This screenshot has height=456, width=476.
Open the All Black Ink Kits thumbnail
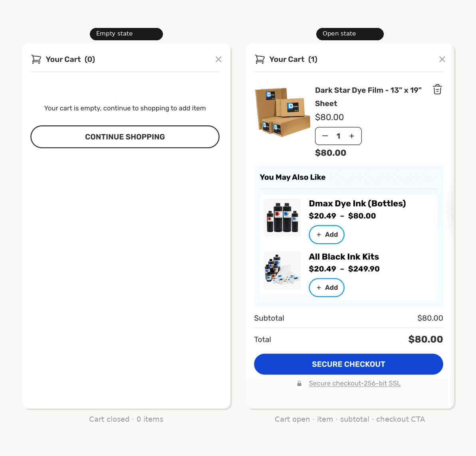[x=282, y=271]
